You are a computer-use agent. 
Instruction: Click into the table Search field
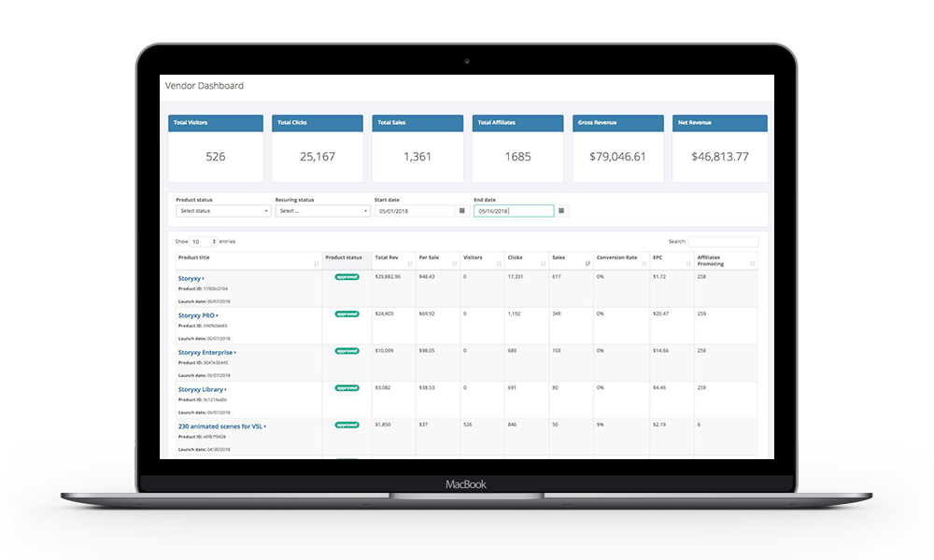click(723, 242)
